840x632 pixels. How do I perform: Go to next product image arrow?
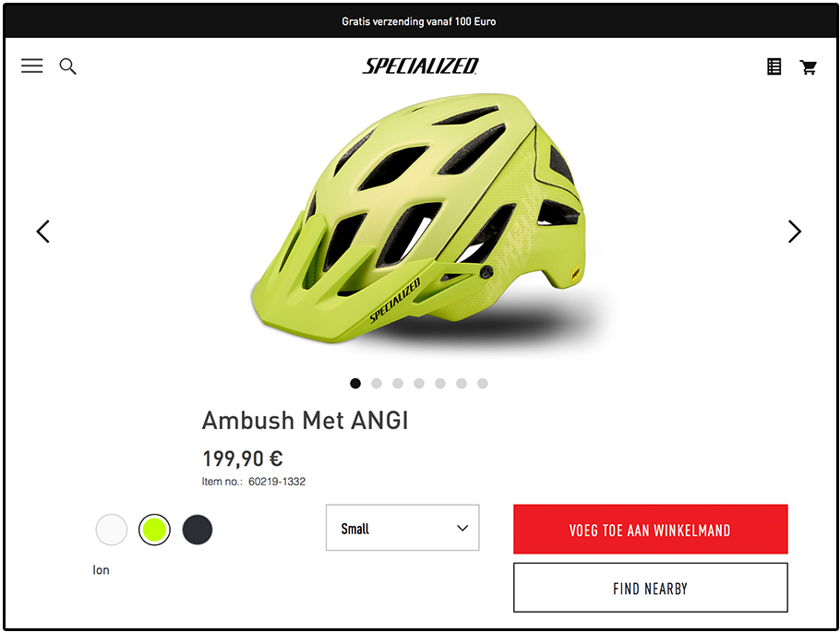[795, 232]
